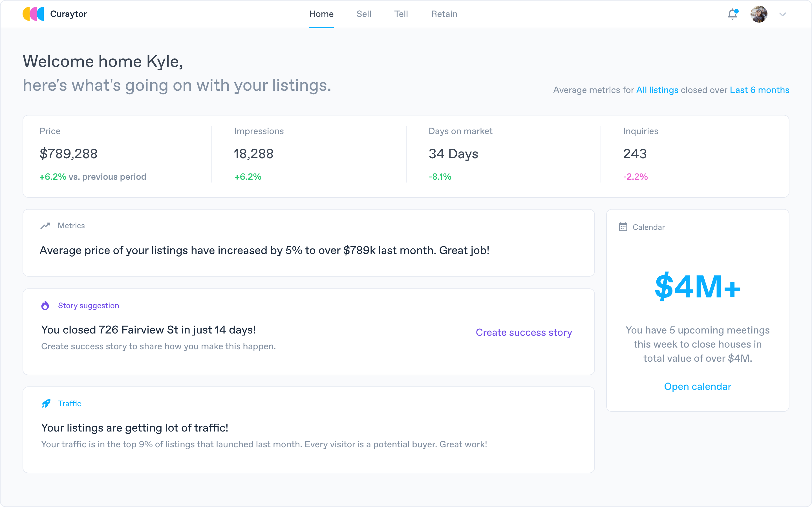Open the notifications bell

click(732, 14)
